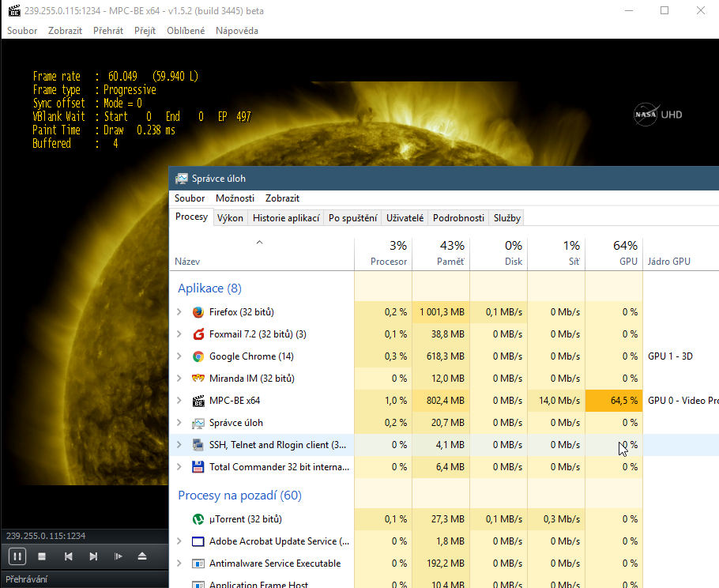Click the Firefox process icon
Screen dimensions: 719x588
[x=198, y=312]
